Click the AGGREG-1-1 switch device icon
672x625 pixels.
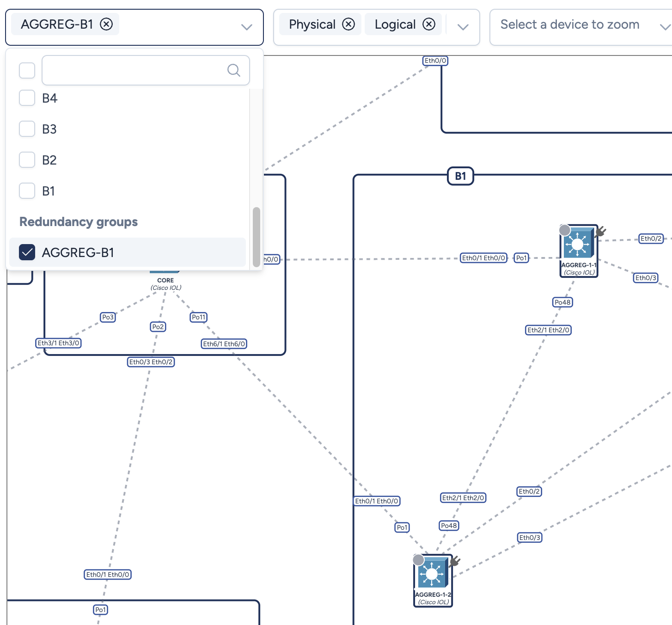point(578,244)
